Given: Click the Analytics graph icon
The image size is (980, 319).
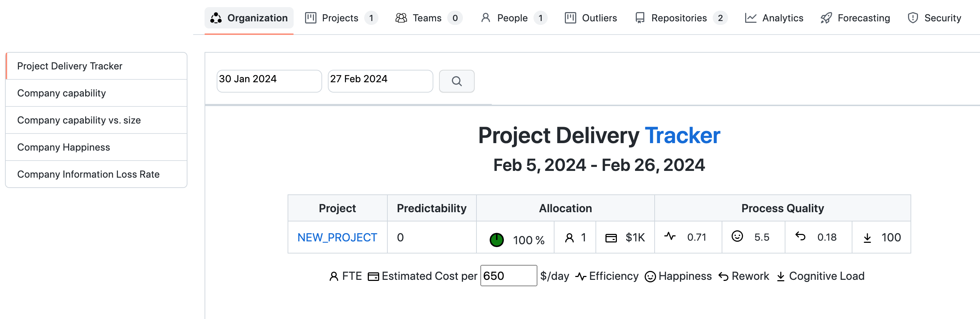Looking at the screenshot, I should 751,18.
